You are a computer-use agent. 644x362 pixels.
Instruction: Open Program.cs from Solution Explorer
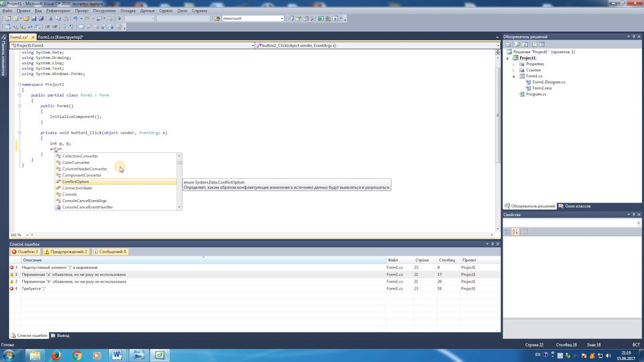pyautogui.click(x=536, y=94)
